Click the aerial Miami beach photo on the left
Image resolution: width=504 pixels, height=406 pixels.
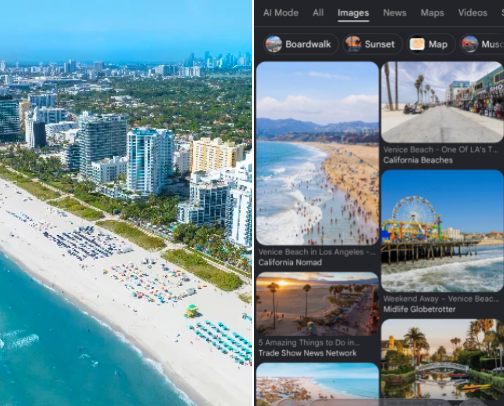[x=126, y=203]
